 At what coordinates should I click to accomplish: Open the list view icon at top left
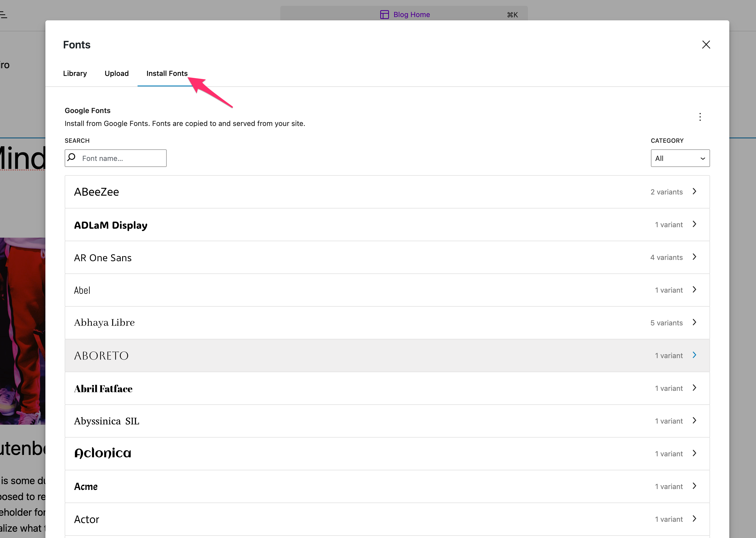coord(4,15)
